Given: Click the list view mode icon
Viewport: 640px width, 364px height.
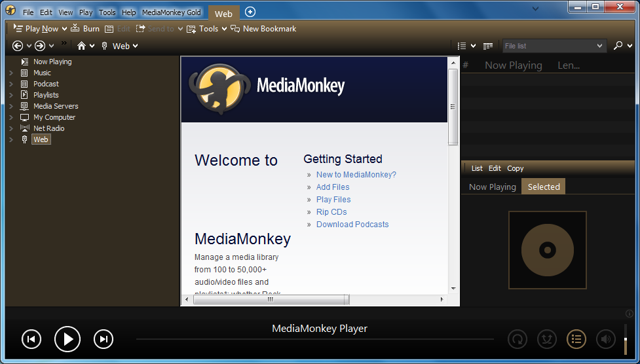Looking at the screenshot, I should point(462,46).
